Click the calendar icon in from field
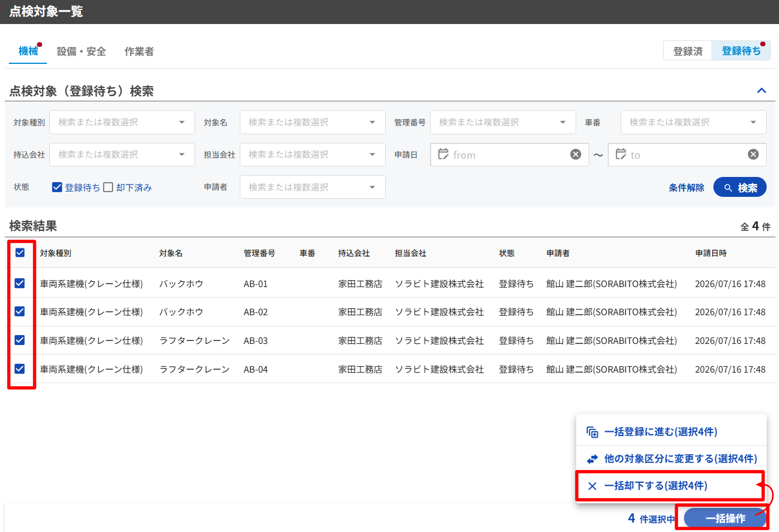The height and width of the screenshot is (532, 779). point(443,154)
